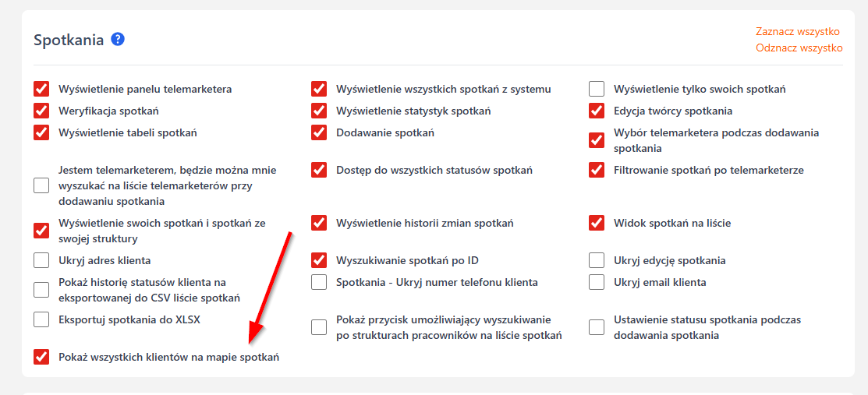Screen dimensions: 868x395
Task: Enable Eksportuj spotkania do XLSX checkbox
Action: tap(41, 319)
